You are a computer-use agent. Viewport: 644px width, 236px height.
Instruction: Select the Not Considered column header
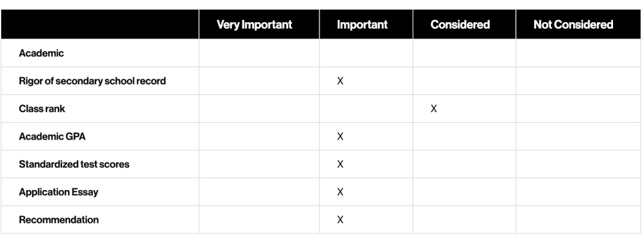point(574,24)
